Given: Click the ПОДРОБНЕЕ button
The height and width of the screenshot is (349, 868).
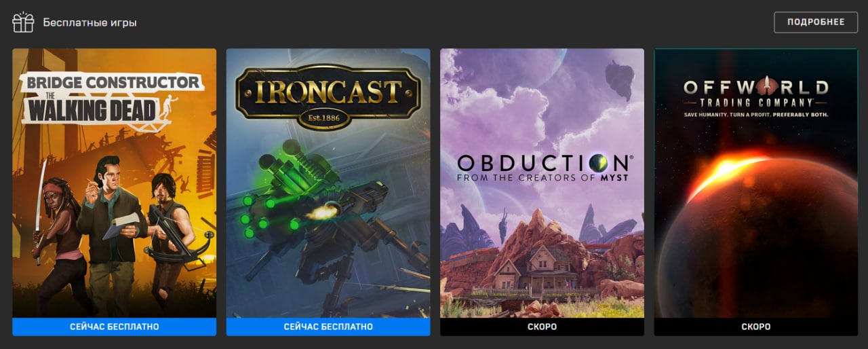Looking at the screenshot, I should [816, 22].
